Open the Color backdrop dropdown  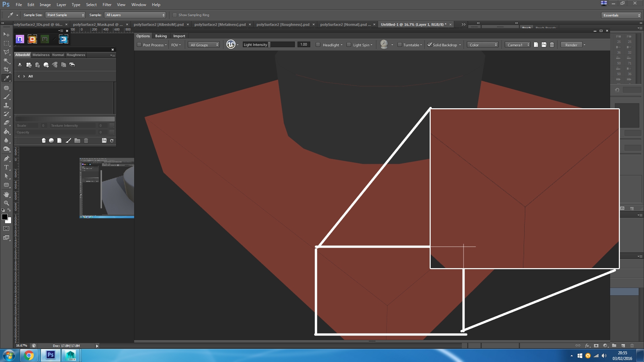(x=483, y=45)
